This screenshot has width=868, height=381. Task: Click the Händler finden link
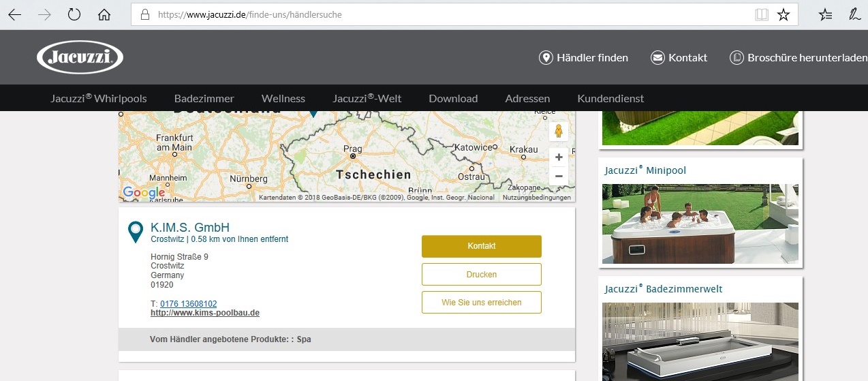(x=592, y=58)
